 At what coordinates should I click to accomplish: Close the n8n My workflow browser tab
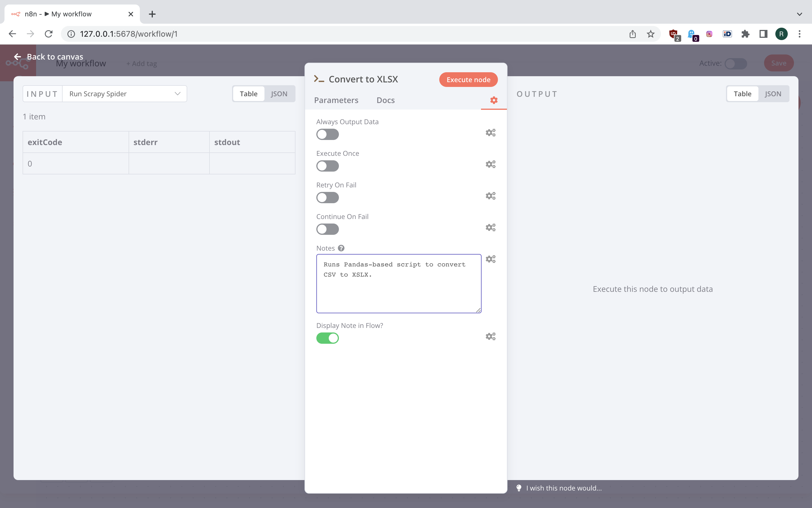(131, 14)
